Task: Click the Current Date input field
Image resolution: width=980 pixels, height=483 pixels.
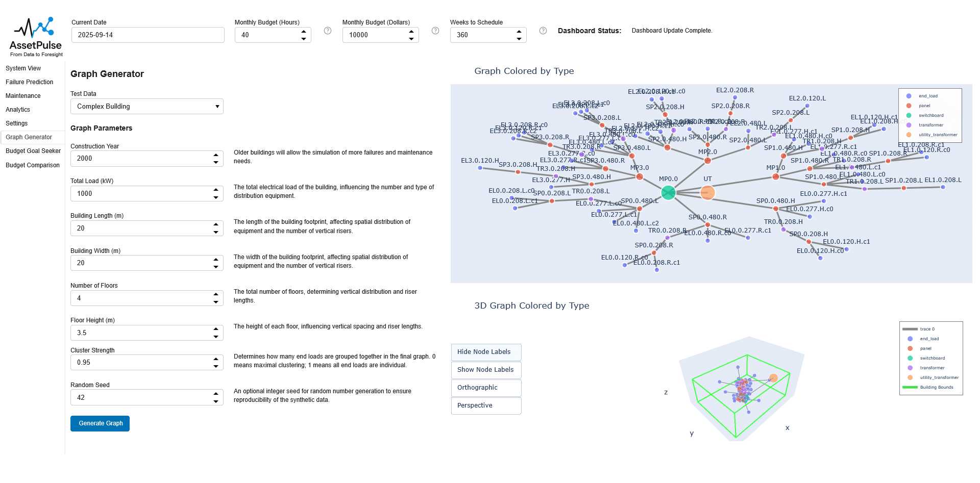Action: (148, 35)
